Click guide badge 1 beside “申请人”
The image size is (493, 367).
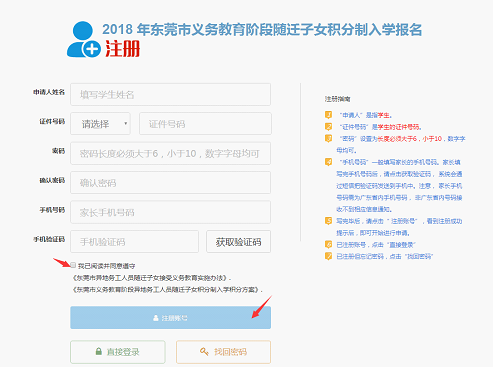[328, 115]
